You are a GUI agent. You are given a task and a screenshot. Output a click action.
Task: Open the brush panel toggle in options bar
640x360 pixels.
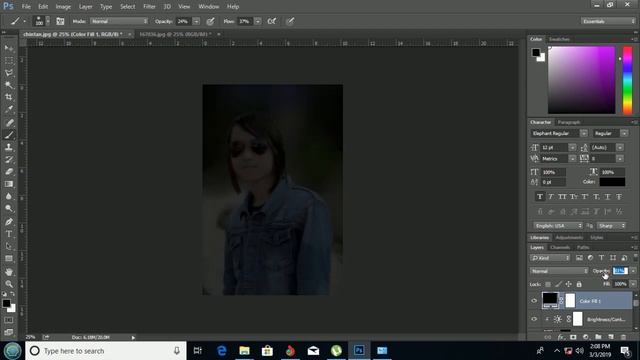[x=60, y=21]
